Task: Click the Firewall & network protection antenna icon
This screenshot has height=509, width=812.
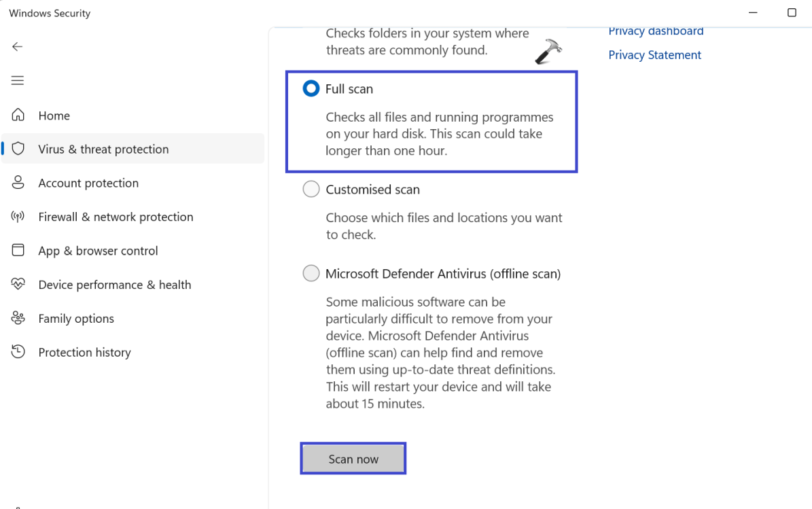Action: pyautogui.click(x=18, y=217)
